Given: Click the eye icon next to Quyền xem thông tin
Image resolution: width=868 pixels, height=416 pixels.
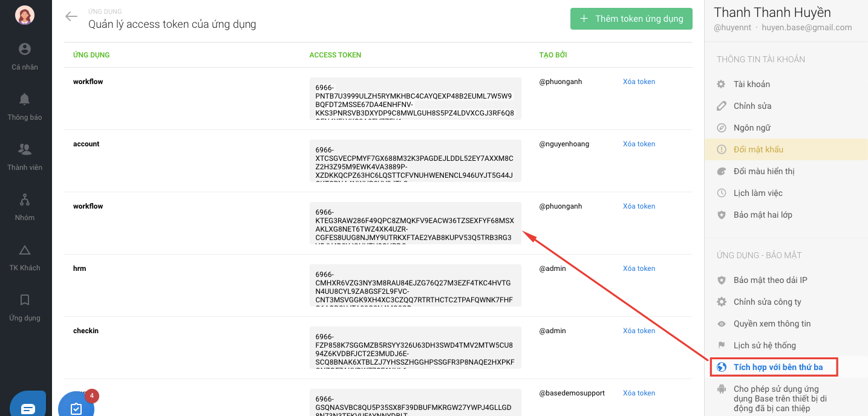Looking at the screenshot, I should pos(721,323).
